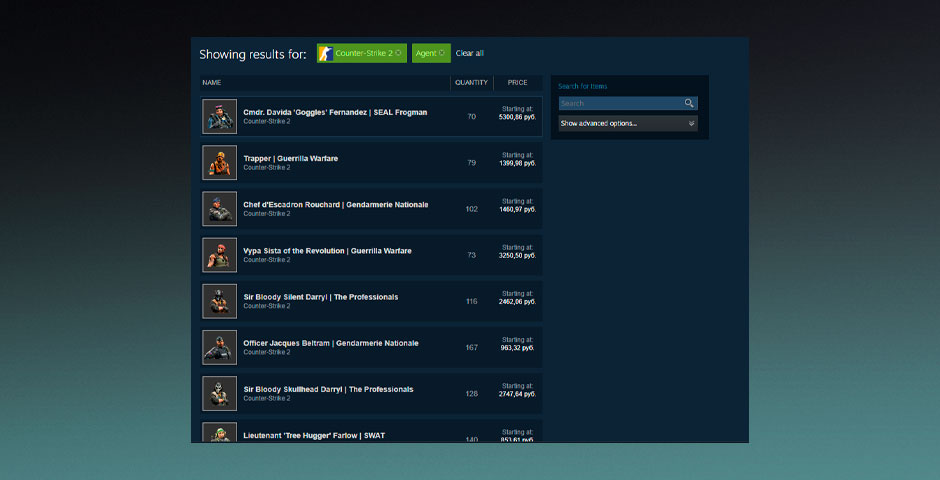Open Chef d'Escadron Rouchard listing name

(336, 204)
